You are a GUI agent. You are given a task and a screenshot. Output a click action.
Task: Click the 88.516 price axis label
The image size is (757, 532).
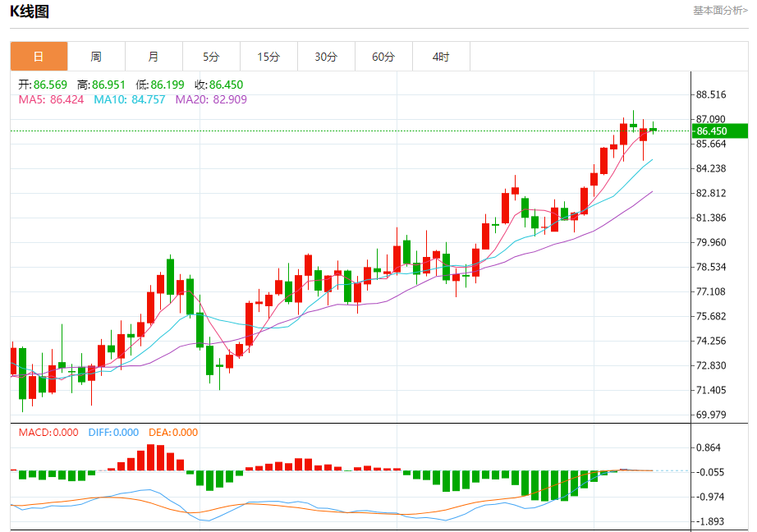[711, 94]
